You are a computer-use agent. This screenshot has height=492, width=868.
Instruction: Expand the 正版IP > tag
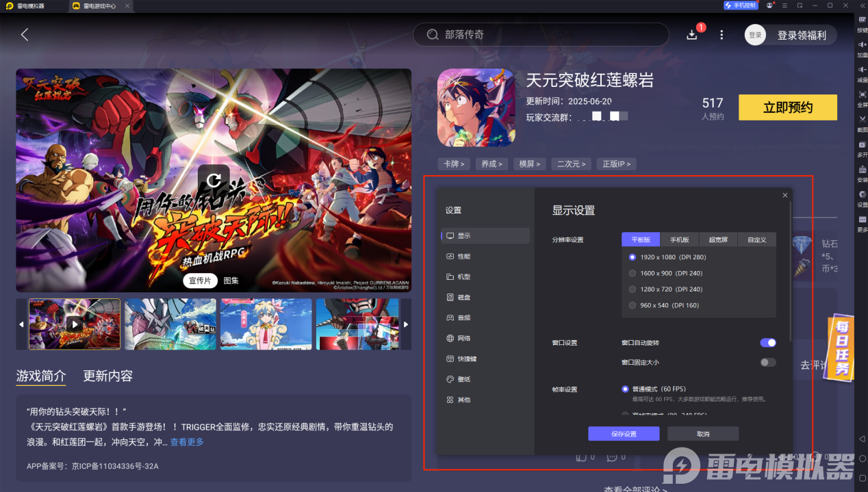tap(617, 164)
